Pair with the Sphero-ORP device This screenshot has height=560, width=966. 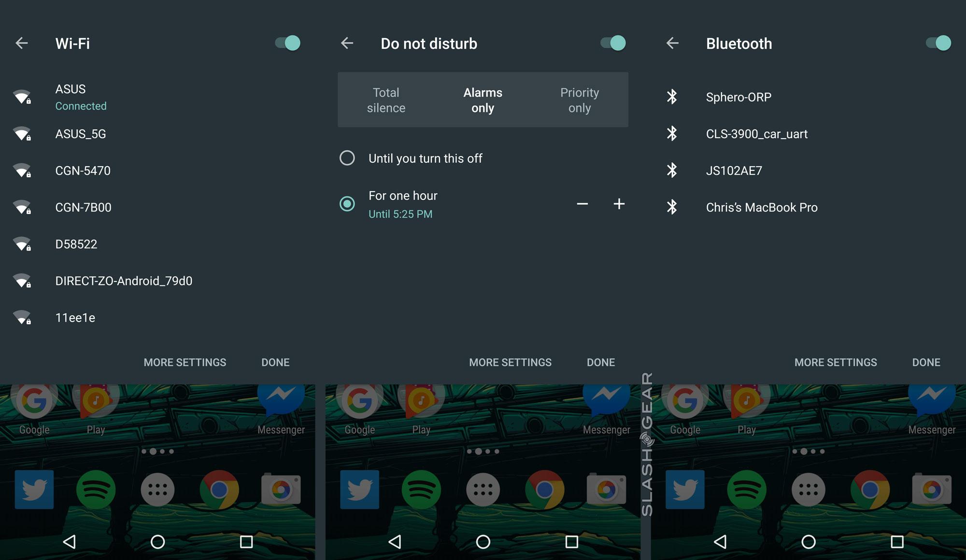click(809, 97)
